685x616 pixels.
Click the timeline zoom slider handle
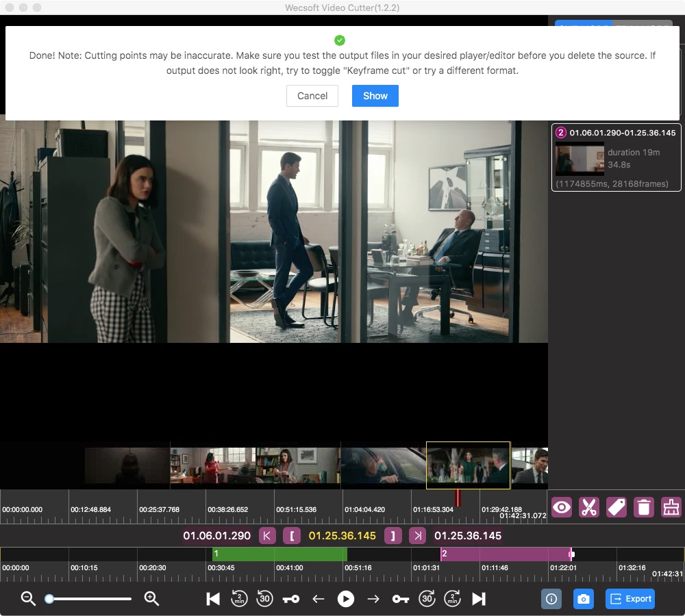coord(49,598)
